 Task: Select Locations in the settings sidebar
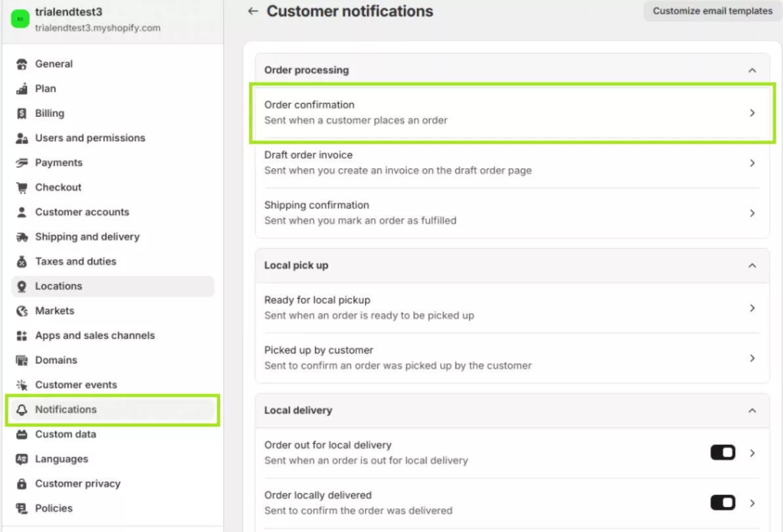point(113,286)
